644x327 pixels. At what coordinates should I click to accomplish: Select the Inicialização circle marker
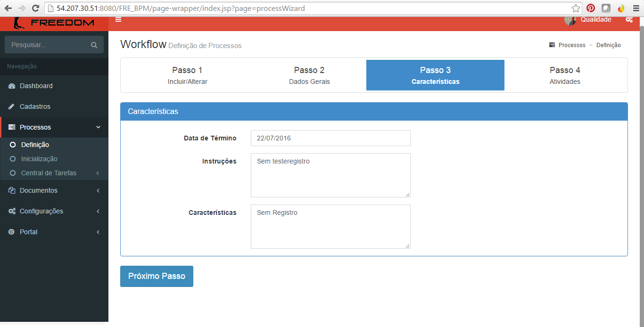[13, 159]
